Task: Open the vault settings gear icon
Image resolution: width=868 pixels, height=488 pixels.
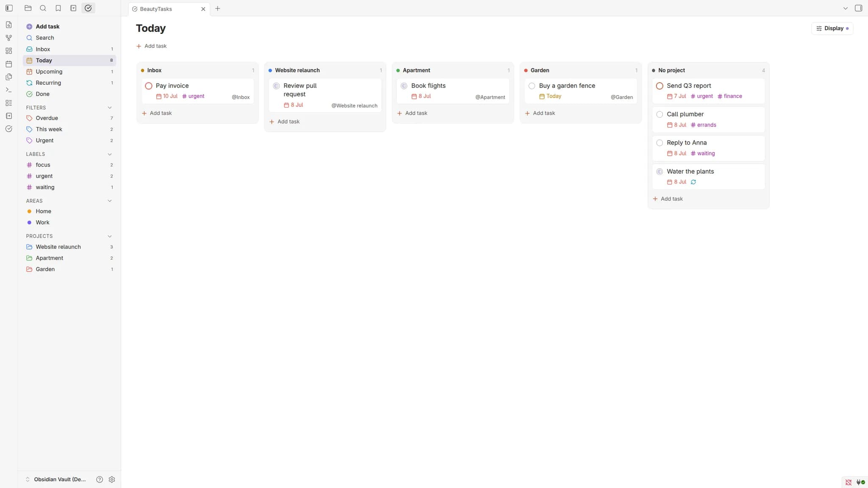Action: coord(112,480)
